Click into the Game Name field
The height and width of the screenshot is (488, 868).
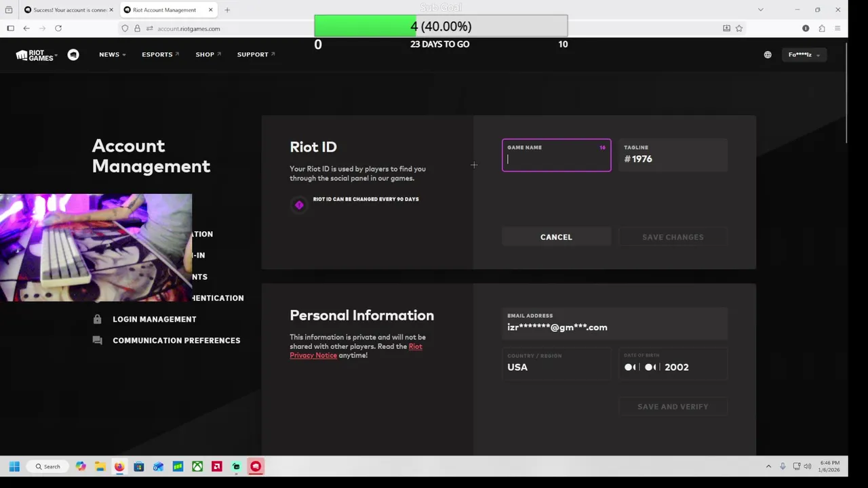(556, 155)
